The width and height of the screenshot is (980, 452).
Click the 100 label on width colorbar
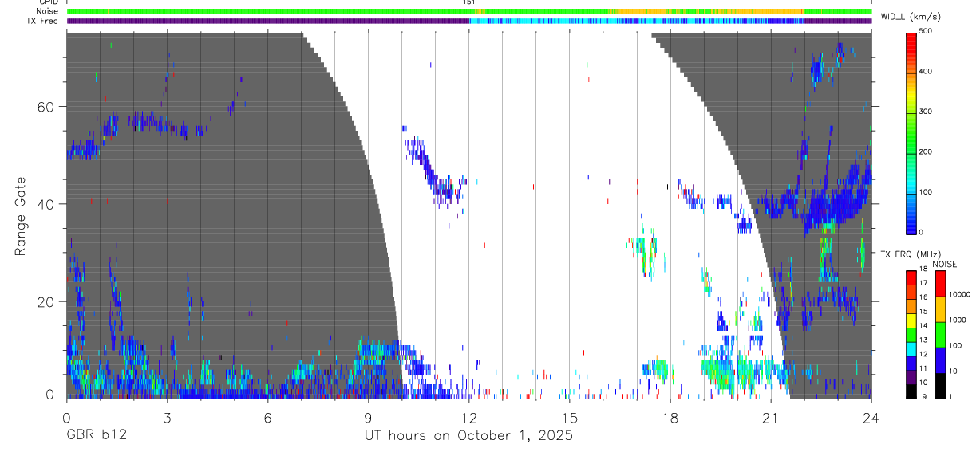pos(927,192)
